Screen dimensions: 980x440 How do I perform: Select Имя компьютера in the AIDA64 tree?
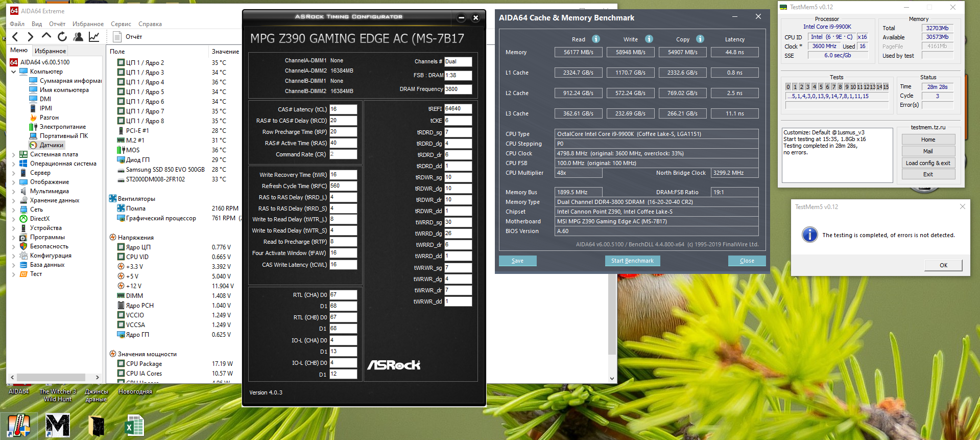[x=64, y=90]
